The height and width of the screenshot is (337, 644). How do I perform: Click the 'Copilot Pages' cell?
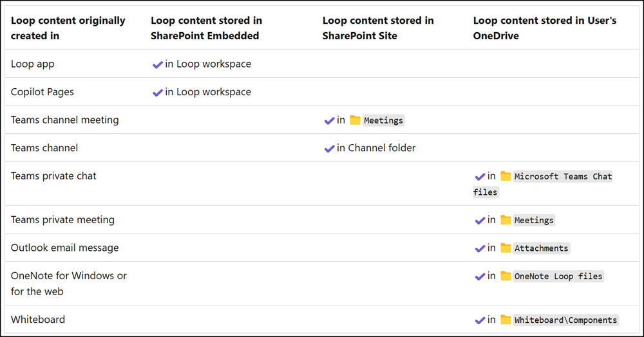(x=43, y=92)
